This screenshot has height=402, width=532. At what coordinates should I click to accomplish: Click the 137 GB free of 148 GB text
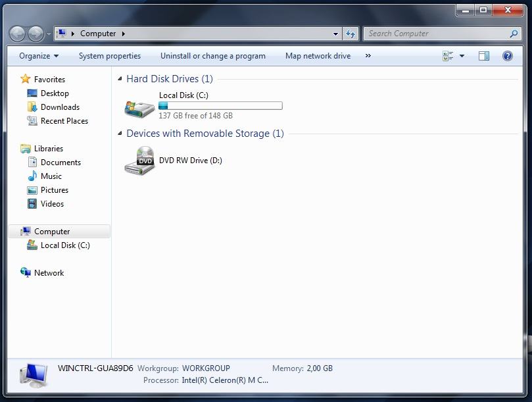196,116
